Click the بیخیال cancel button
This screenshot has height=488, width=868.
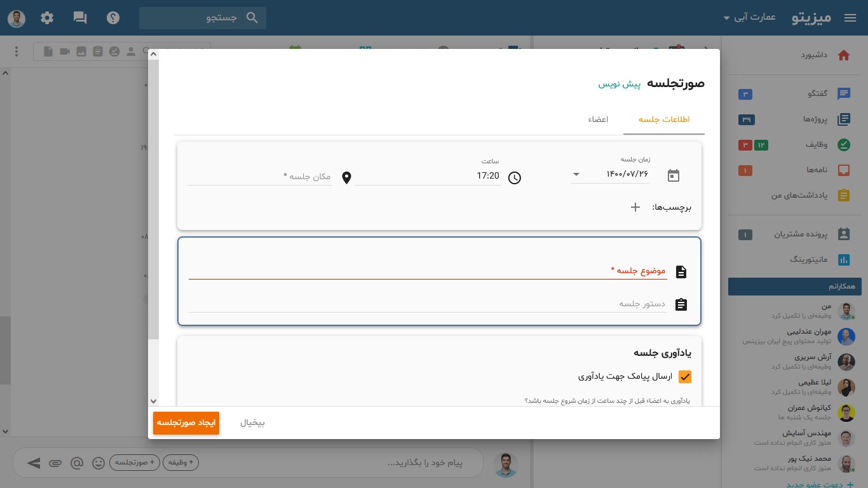point(252,423)
